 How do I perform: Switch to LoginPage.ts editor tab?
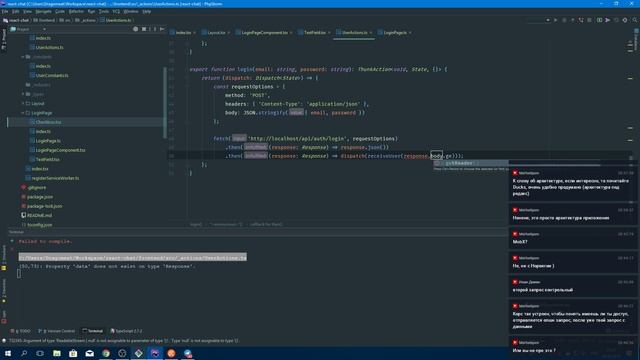coord(395,33)
